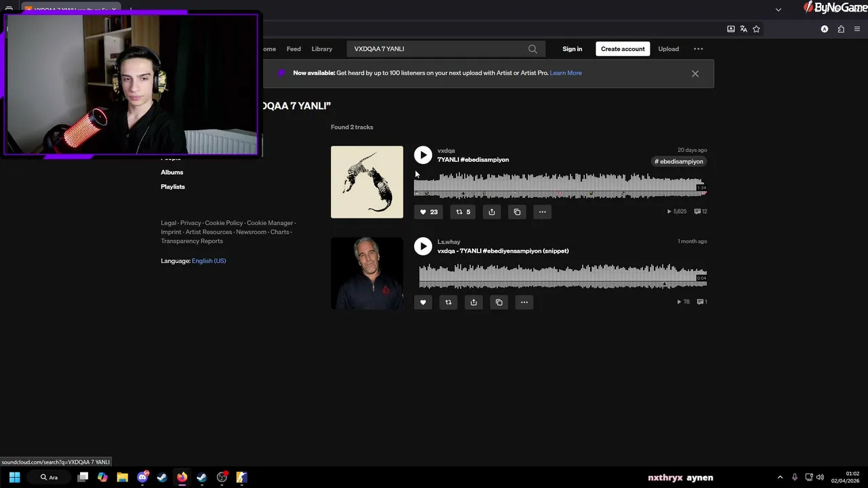Viewport: 868px width, 488px height.
Task: Open the Imprint footer link
Action: click(171, 232)
